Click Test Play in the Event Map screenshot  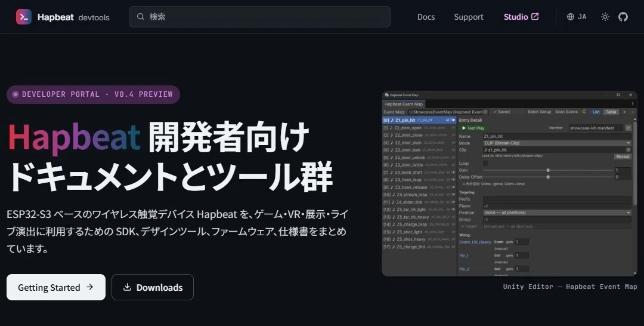(473, 128)
